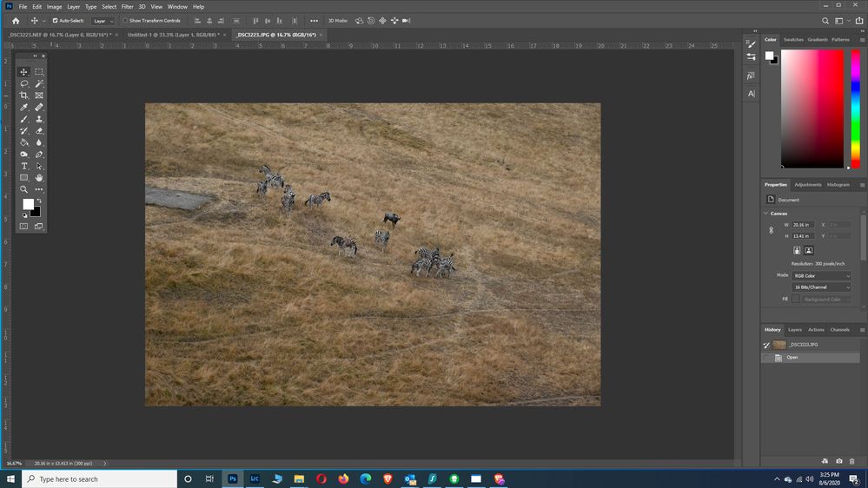Select the Rectangular Marquee tool
Viewport: 868px width, 488px height.
click(39, 72)
